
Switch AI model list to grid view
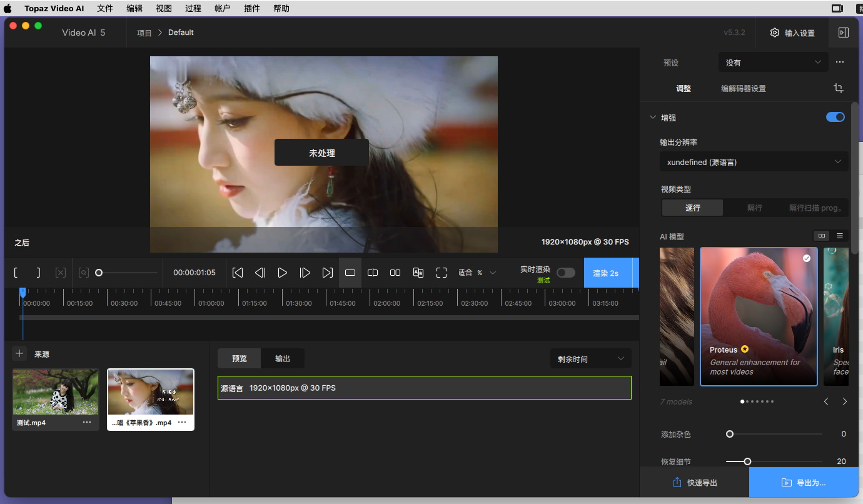pos(821,236)
